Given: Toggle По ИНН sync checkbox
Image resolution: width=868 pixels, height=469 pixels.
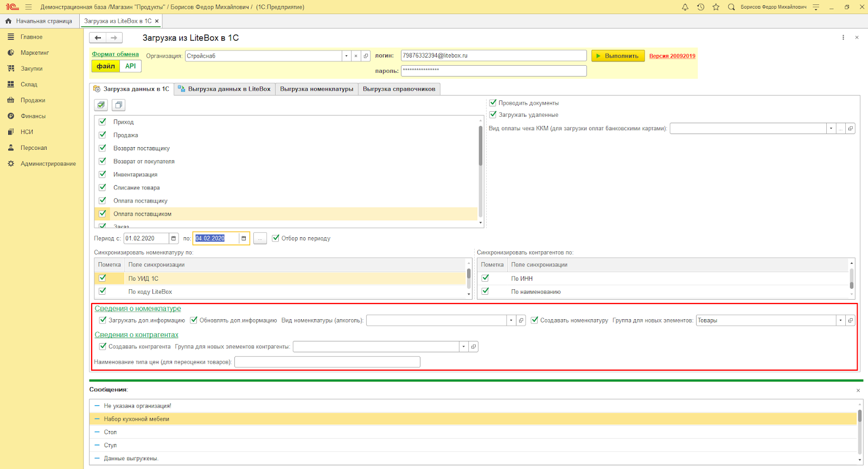Looking at the screenshot, I should [x=486, y=278].
